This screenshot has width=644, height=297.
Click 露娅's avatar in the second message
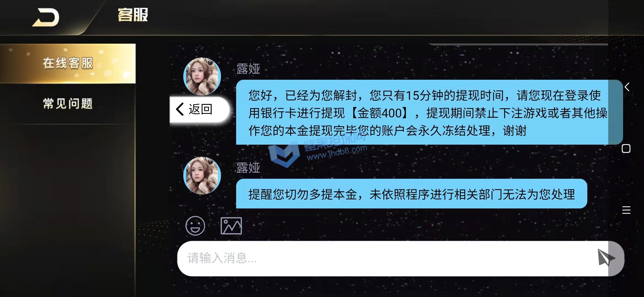[x=202, y=176]
